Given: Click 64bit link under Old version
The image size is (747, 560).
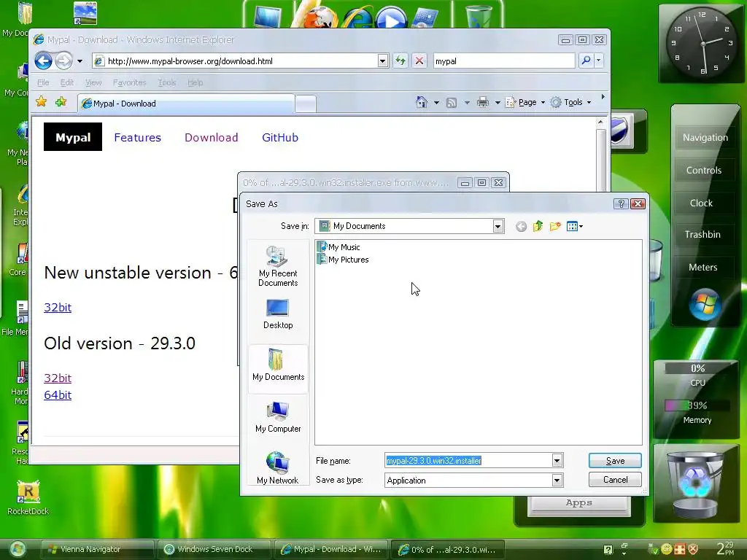Looking at the screenshot, I should [58, 394].
